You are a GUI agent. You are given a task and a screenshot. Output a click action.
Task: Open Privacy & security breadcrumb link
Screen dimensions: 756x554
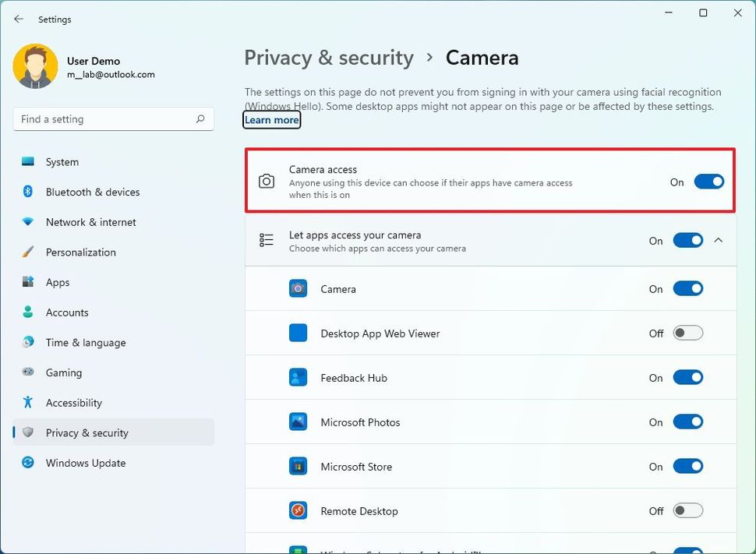[329, 57]
